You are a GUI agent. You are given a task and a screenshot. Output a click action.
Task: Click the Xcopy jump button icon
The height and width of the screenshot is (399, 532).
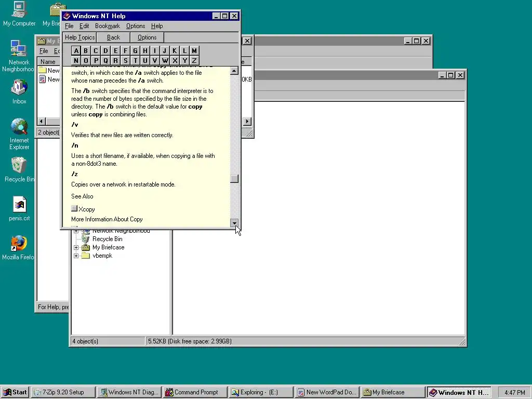pos(74,208)
